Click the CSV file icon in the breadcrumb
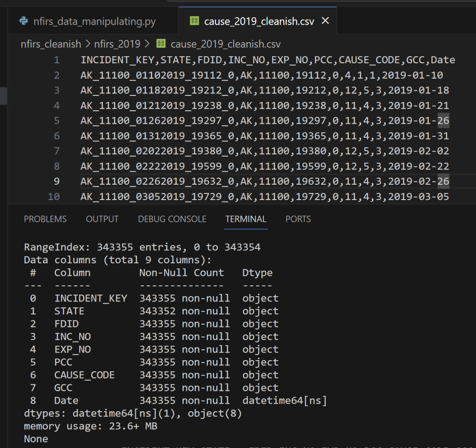The height and width of the screenshot is (448, 476). [161, 44]
